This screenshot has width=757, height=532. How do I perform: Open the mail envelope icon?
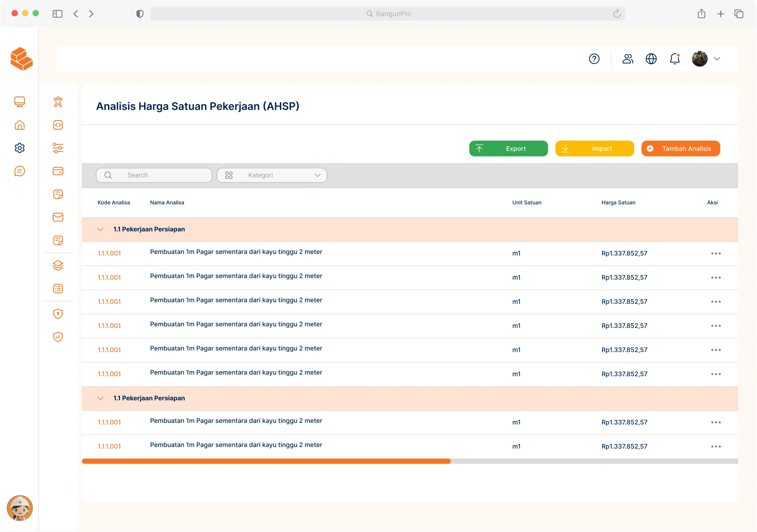pos(58,217)
